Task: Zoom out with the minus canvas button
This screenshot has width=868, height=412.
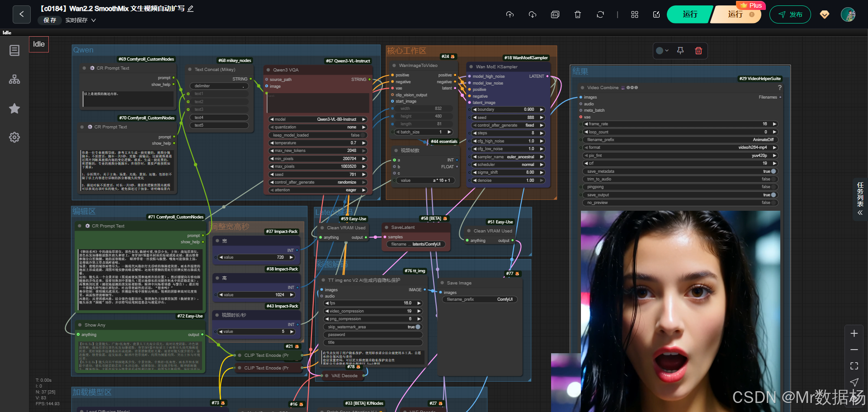Action: pyautogui.click(x=854, y=350)
